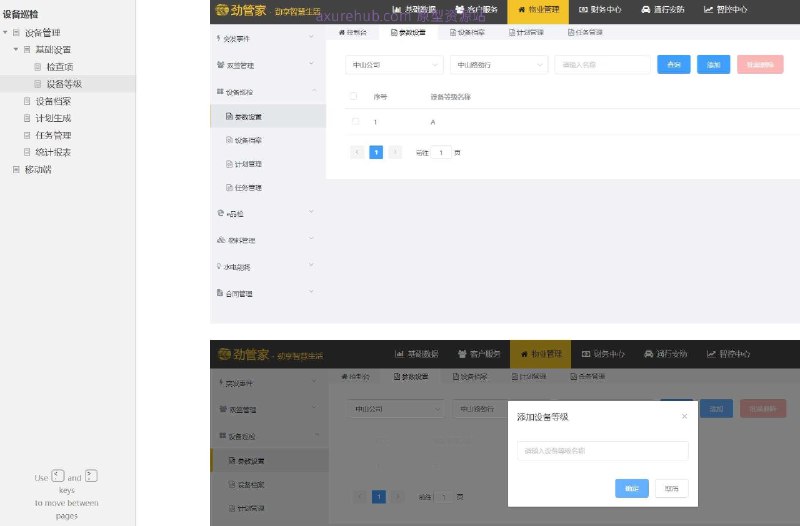Switch to 控制台 home tab in upper mockup
Image resolution: width=800 pixels, height=526 pixels.
click(x=353, y=32)
